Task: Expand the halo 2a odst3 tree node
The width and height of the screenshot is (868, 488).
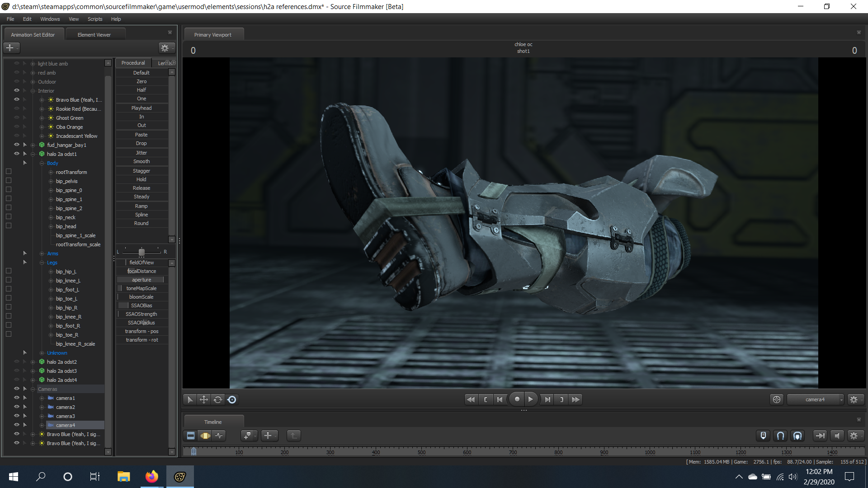Action: (x=33, y=371)
